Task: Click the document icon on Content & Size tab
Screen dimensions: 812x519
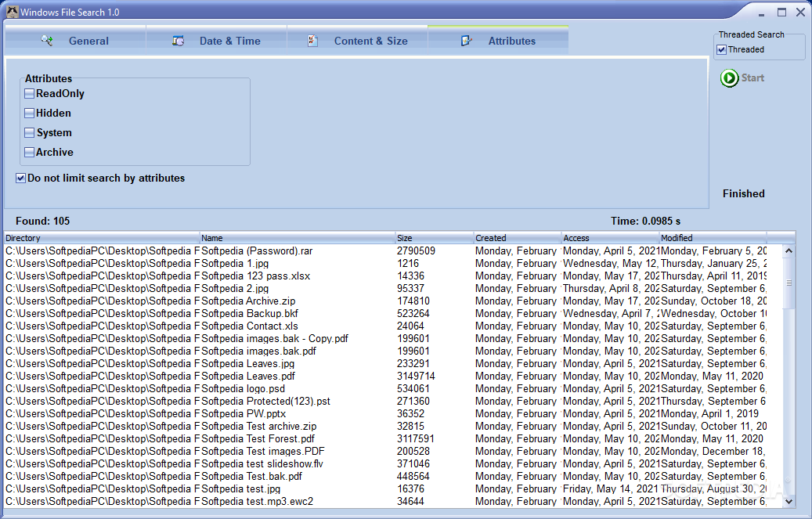Action: [312, 41]
